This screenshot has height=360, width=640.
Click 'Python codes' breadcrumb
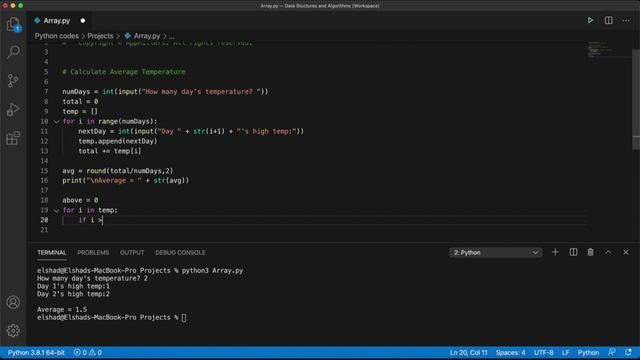point(57,36)
